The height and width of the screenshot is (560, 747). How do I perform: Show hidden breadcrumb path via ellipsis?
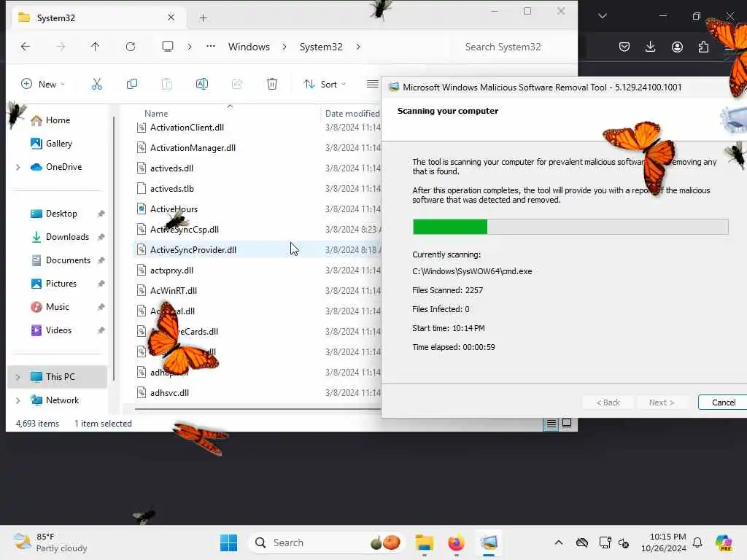(211, 47)
